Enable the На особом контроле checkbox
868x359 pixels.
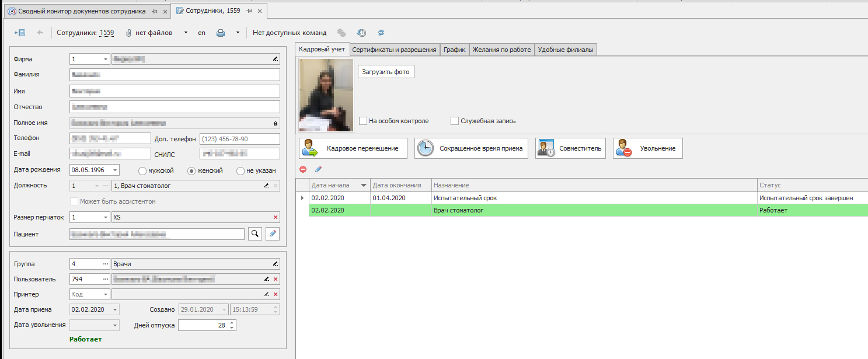pos(363,121)
